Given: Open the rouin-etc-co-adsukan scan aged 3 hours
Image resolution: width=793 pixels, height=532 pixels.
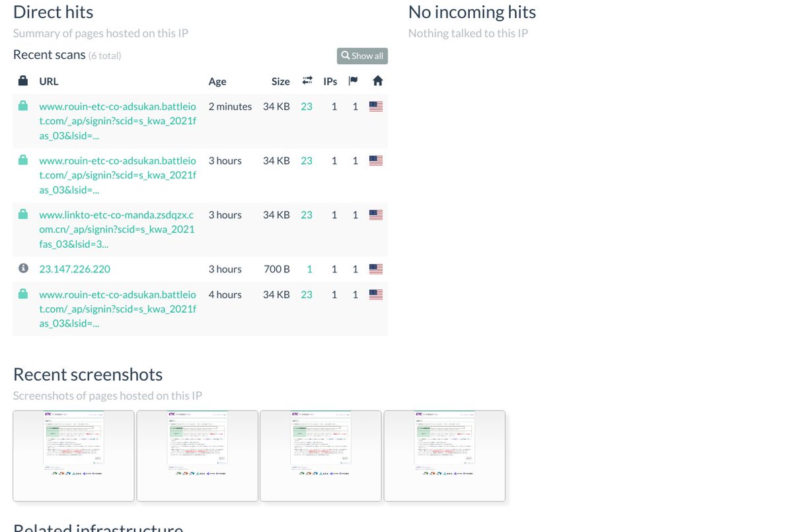Looking at the screenshot, I should [x=118, y=175].
